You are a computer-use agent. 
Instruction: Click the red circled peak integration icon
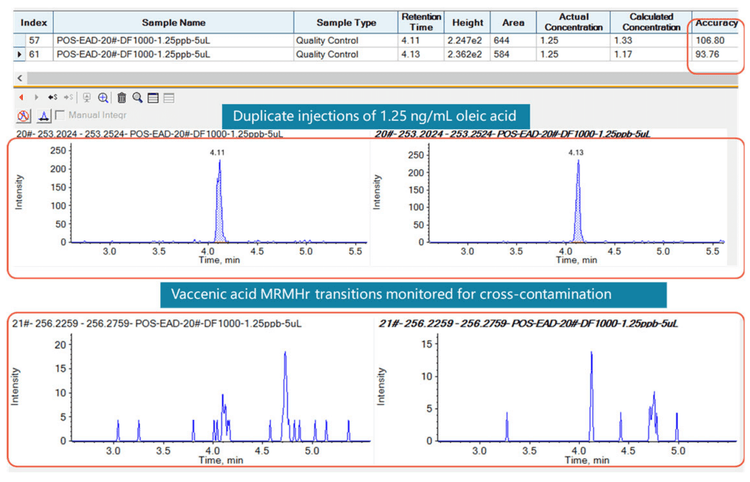pos(23,116)
